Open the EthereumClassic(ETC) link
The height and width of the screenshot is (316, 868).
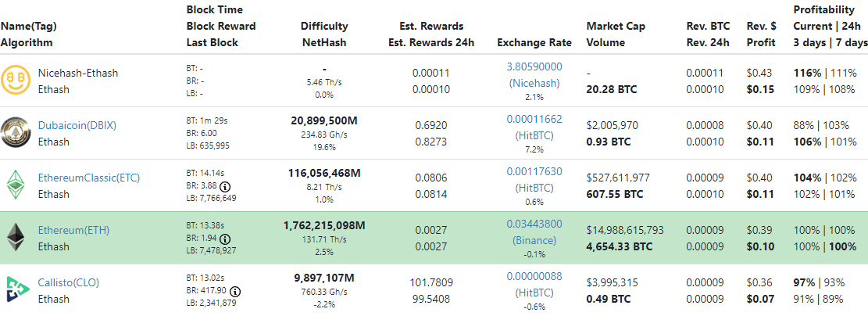(88, 178)
